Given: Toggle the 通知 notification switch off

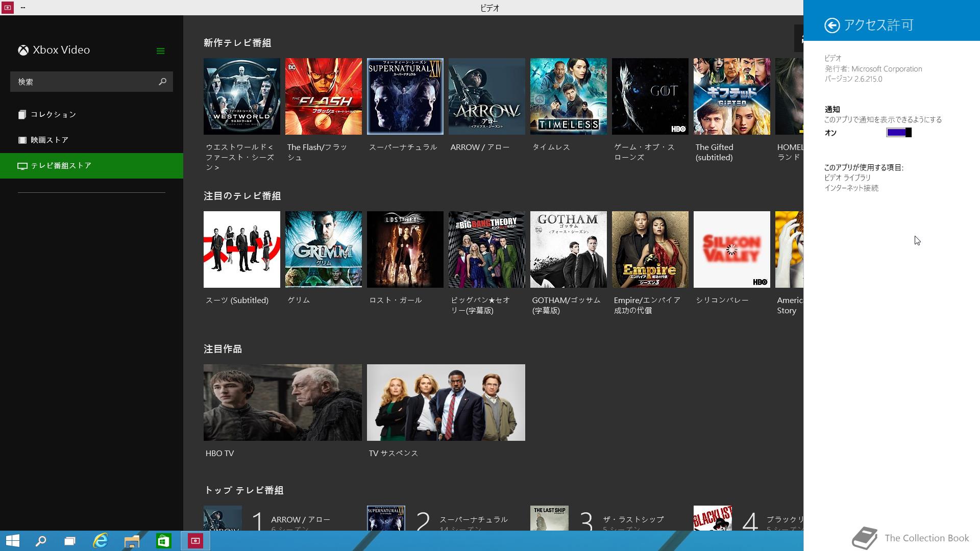Looking at the screenshot, I should (899, 133).
